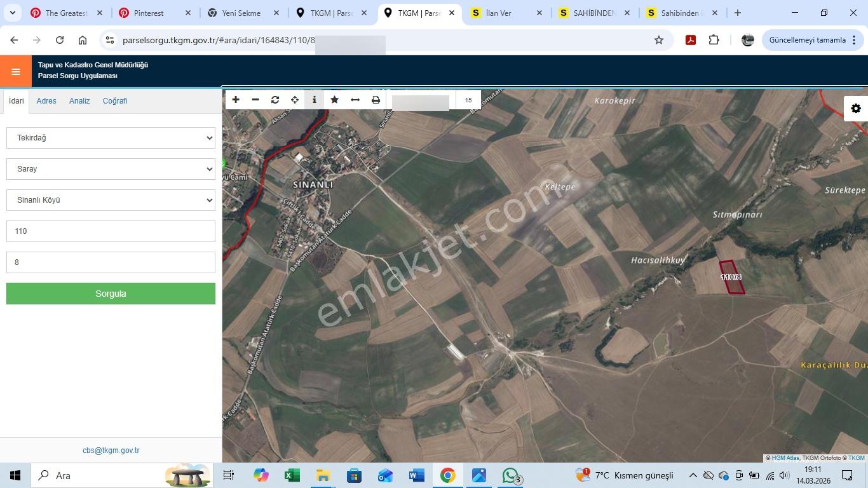This screenshot has width=868, height=488.
Task: Open map settings gear on the right
Action: (x=856, y=109)
